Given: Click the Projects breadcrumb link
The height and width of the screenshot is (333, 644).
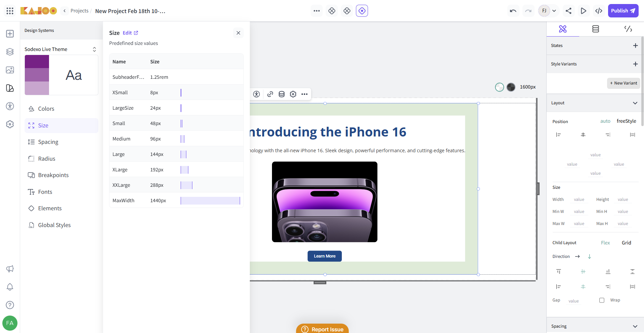Looking at the screenshot, I should (x=80, y=11).
